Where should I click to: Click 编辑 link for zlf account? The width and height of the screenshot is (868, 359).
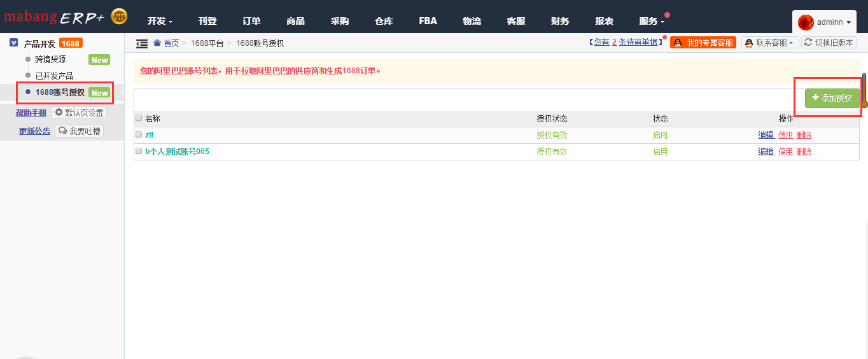pos(766,134)
